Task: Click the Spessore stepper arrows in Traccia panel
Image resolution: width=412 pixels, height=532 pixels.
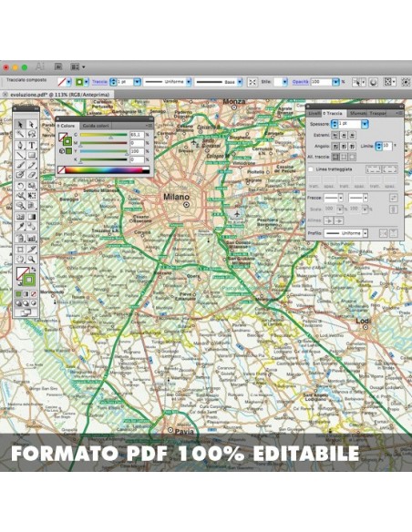Action: [x=335, y=124]
